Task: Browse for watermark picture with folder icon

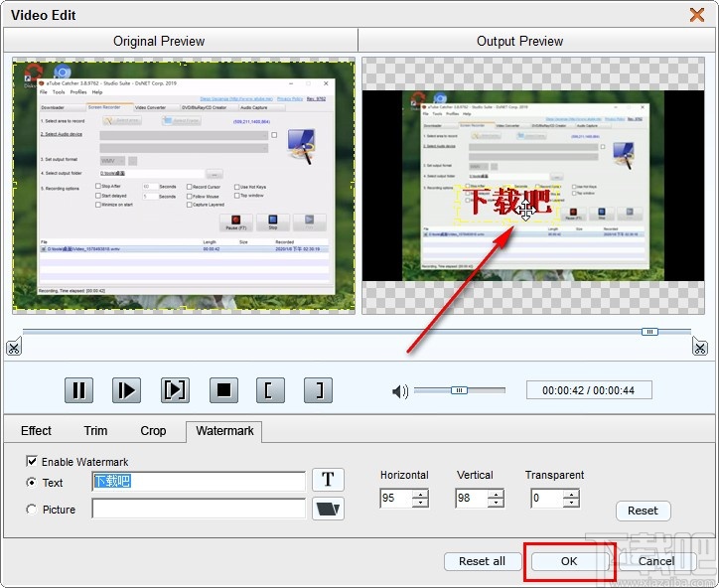Action: click(x=328, y=509)
